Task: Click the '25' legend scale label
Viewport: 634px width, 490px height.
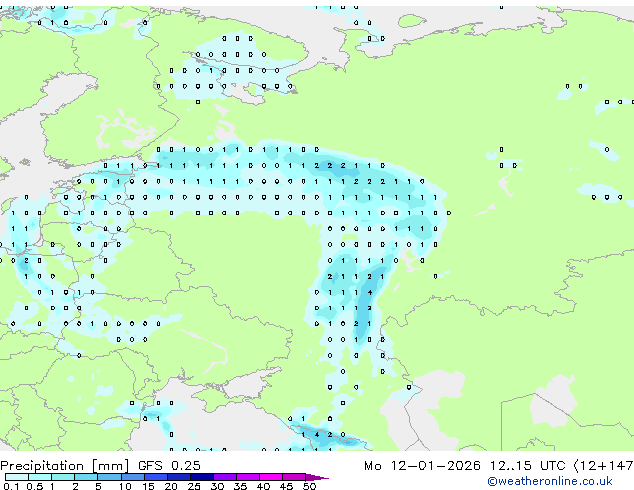Action: coord(194,486)
